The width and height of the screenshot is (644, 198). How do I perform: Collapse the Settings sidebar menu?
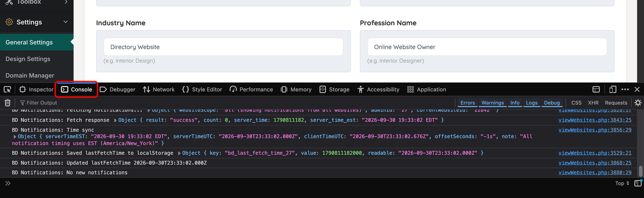(x=66, y=22)
